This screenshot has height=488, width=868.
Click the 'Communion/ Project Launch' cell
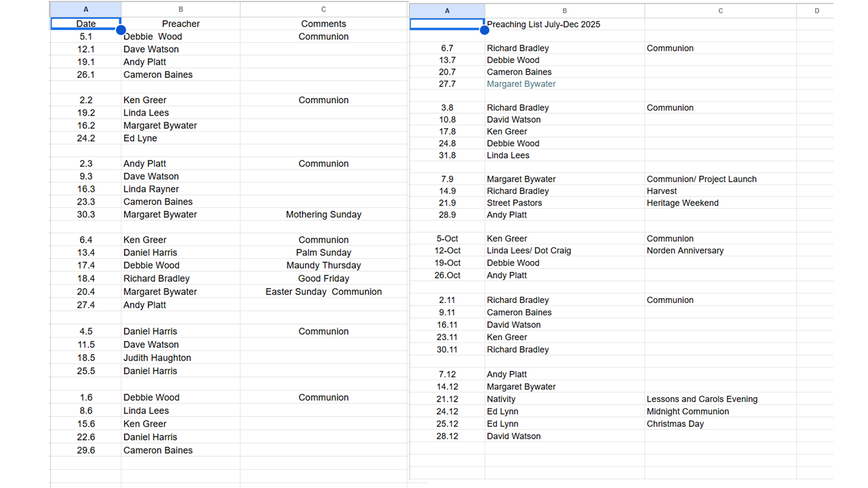click(x=720, y=179)
